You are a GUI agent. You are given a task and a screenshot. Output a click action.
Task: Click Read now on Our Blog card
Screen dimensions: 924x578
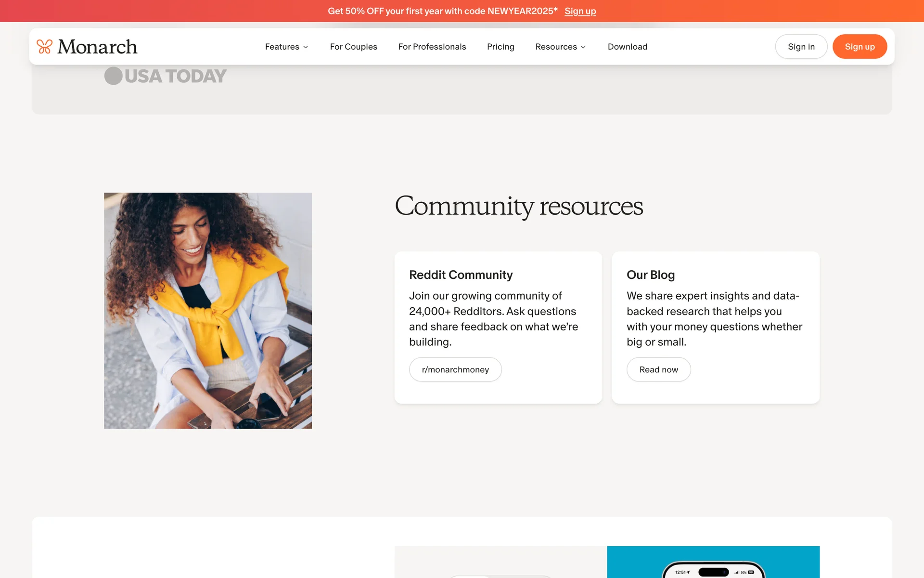click(x=658, y=369)
